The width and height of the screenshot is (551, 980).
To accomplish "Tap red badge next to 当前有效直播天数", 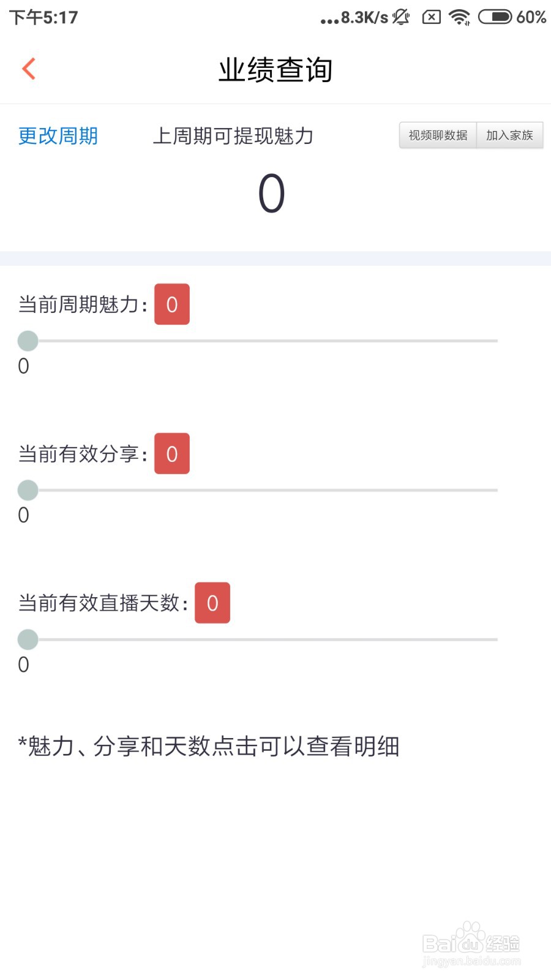I will (x=212, y=603).
